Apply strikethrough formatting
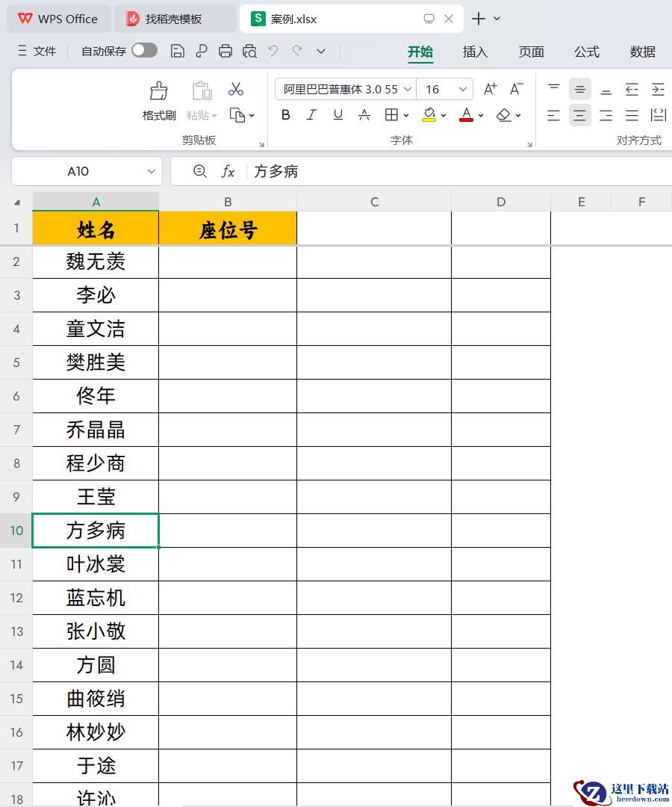The height and width of the screenshot is (807, 672). coord(364,115)
